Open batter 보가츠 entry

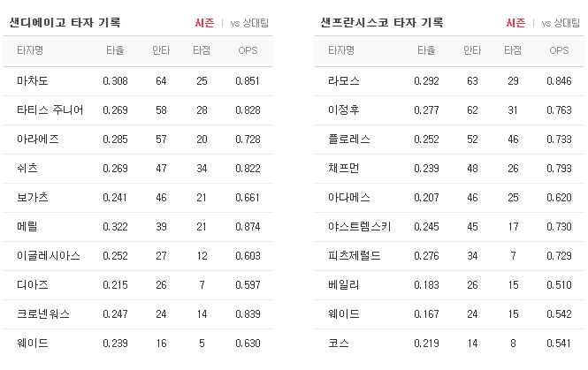tap(32, 197)
